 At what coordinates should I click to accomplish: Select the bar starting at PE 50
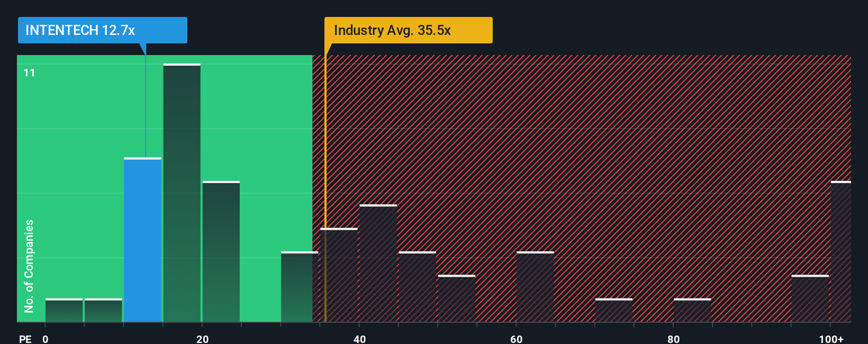(x=456, y=298)
